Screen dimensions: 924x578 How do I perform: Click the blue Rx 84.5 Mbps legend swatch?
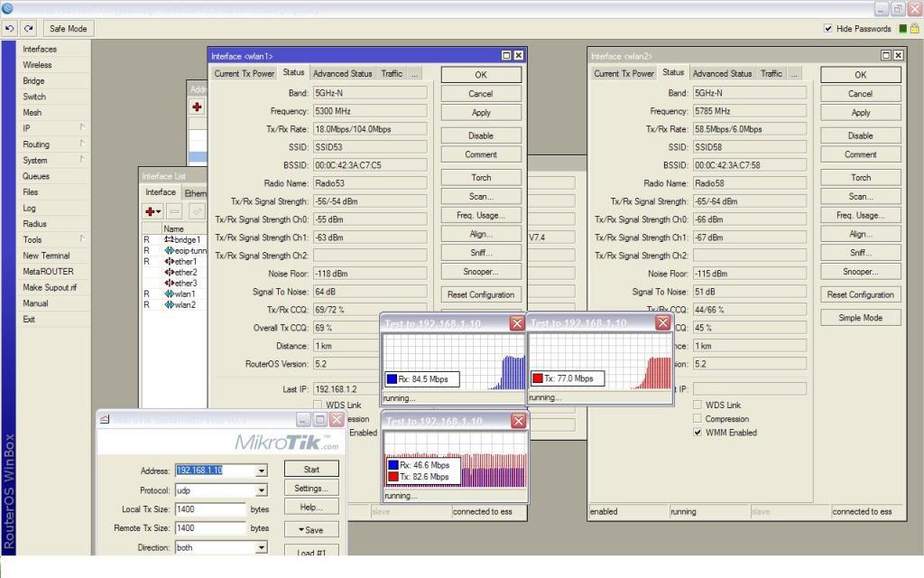point(392,379)
